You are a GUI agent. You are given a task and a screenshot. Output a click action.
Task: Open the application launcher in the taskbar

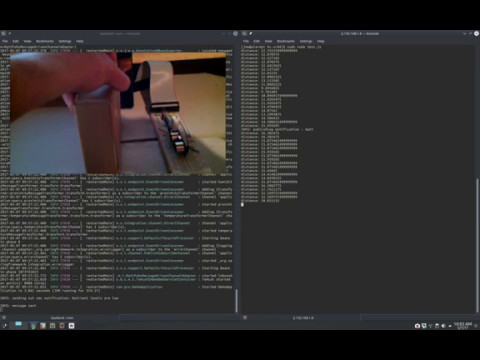(x=5, y=326)
